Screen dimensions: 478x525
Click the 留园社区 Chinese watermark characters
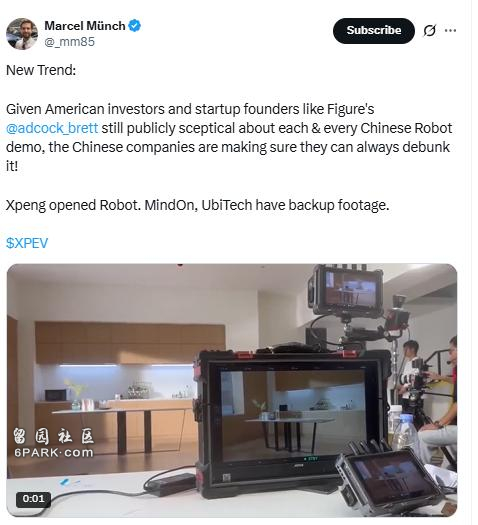tap(54, 436)
